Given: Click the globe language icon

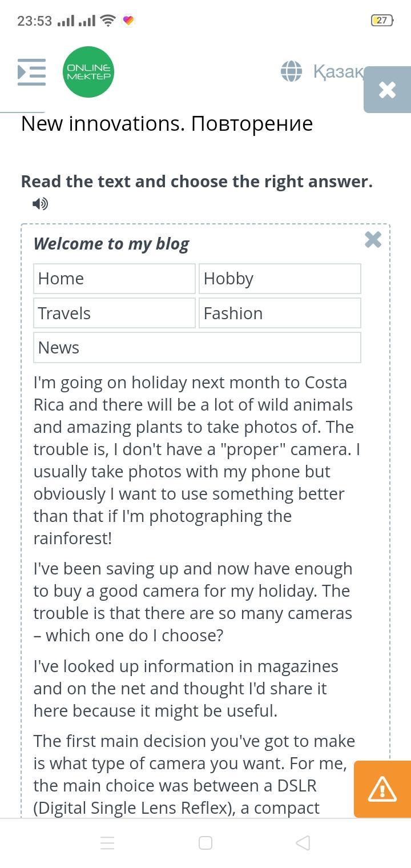Looking at the screenshot, I should click(x=291, y=71).
